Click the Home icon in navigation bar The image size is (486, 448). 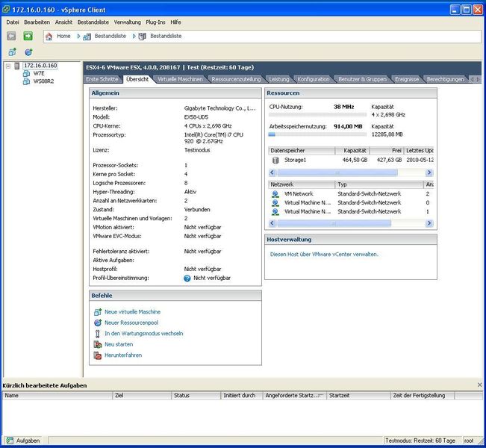[x=49, y=36]
